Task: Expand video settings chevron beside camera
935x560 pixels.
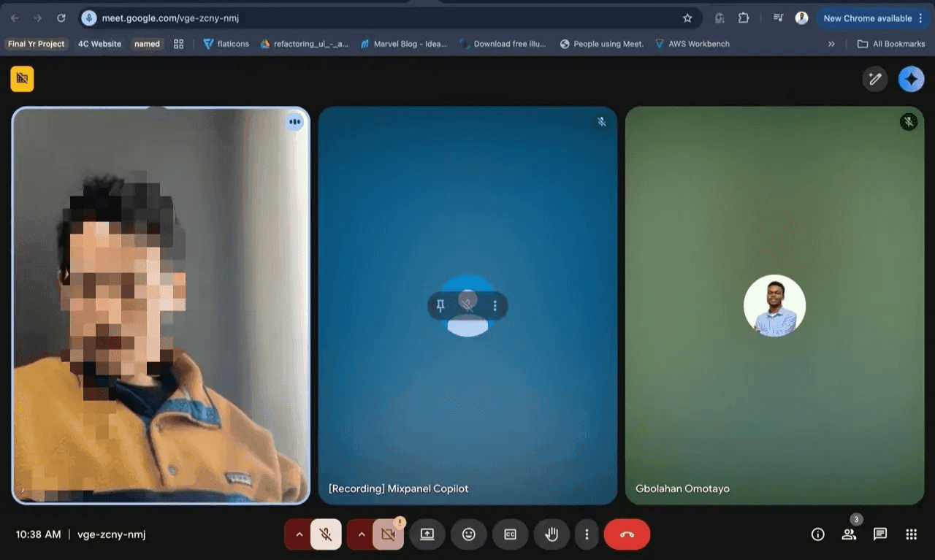Action: coord(361,534)
